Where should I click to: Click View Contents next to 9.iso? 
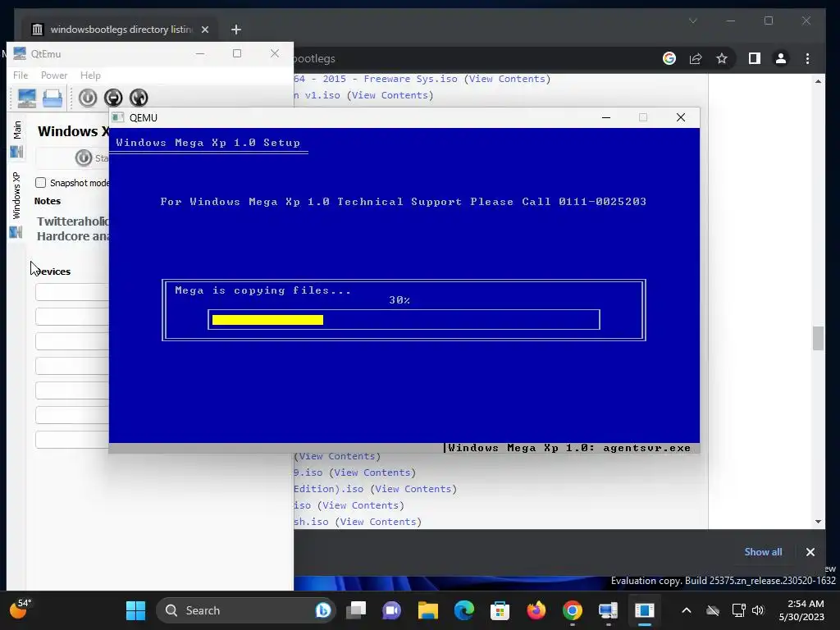click(x=372, y=472)
